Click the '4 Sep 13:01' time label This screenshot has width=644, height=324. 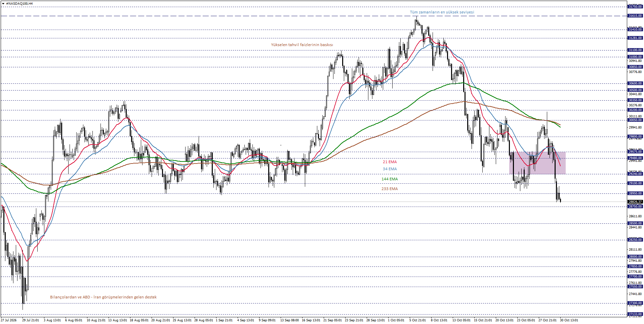[246, 320]
